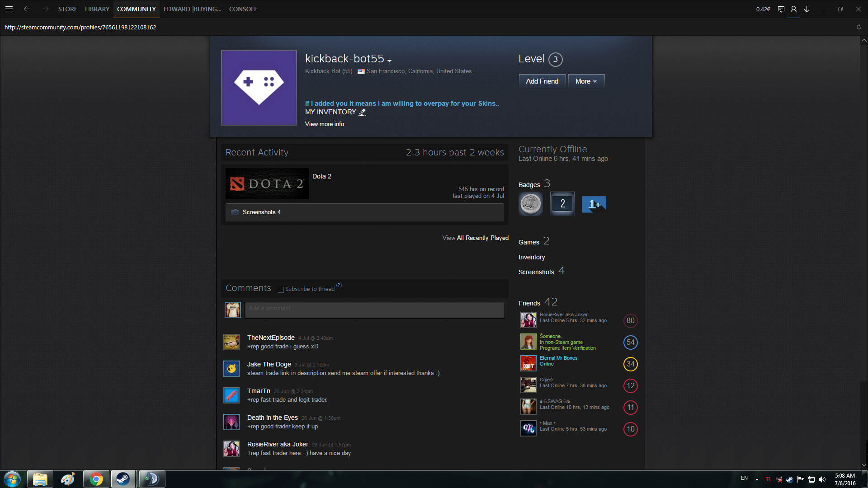
Task: Open the hamburger menu in top bar
Action: [9, 9]
